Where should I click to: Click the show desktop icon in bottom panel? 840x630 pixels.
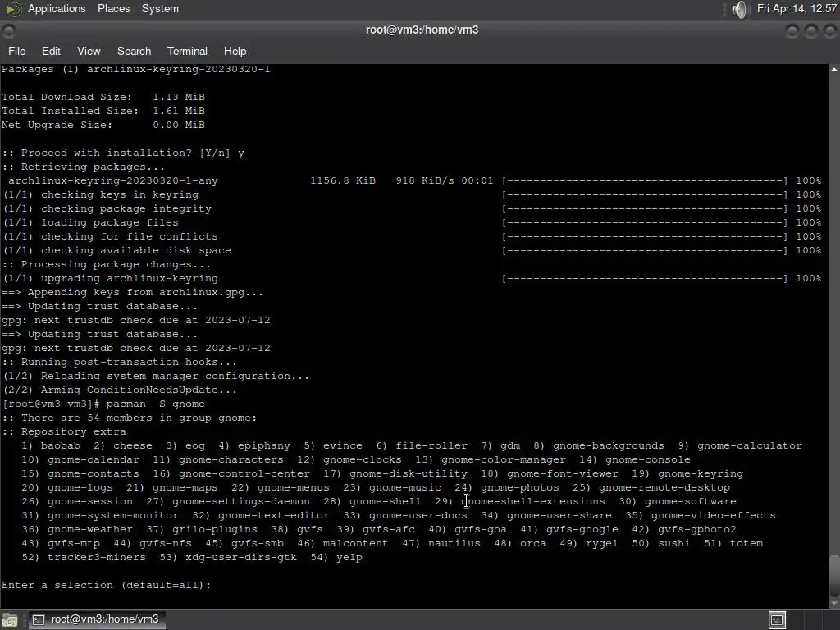(10, 620)
